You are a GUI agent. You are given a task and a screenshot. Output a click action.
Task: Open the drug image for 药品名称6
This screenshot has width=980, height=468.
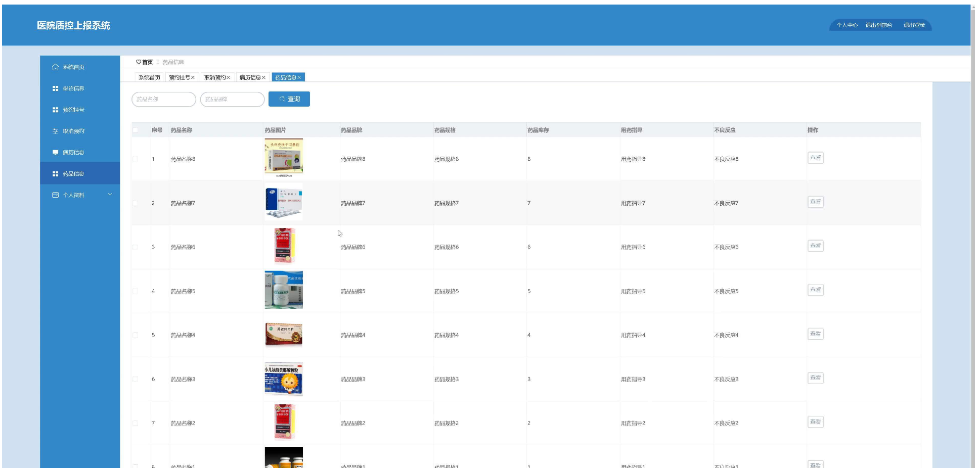(x=284, y=246)
